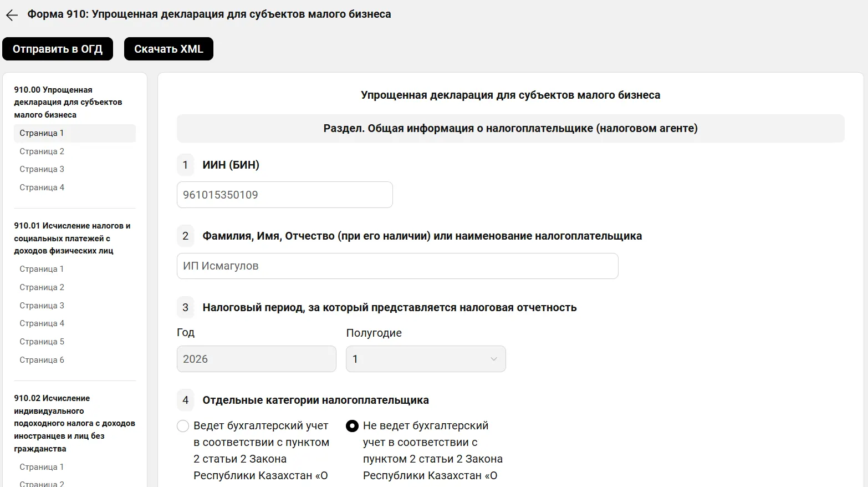Click the 910.01 Исчисление налогов section heading
The height and width of the screenshot is (487, 868).
pyautogui.click(x=72, y=238)
